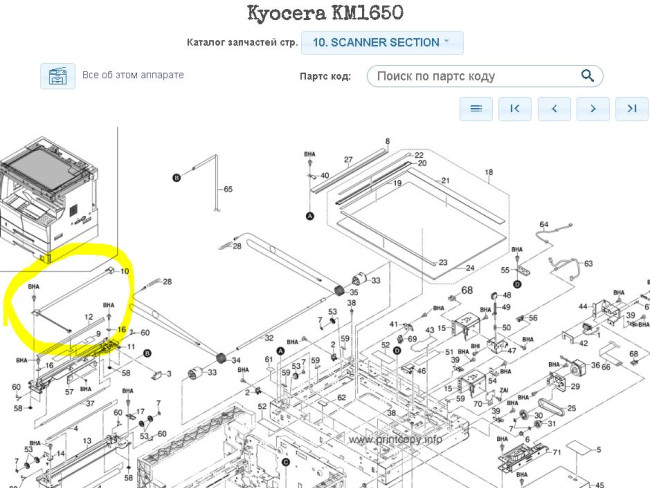
Task: Select part number 9 on diagram
Action: tap(98, 334)
